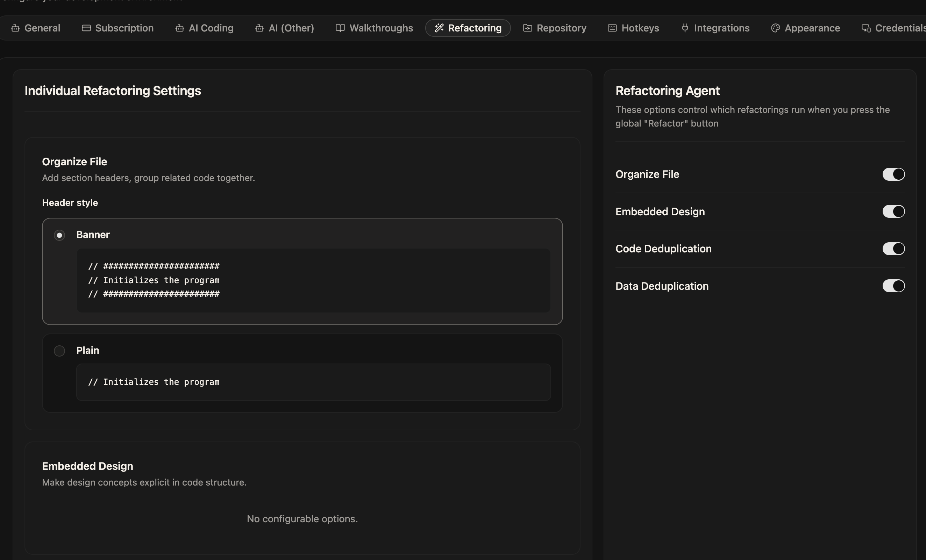Click 'Make design concepts explicit in code structure.'

point(144,482)
